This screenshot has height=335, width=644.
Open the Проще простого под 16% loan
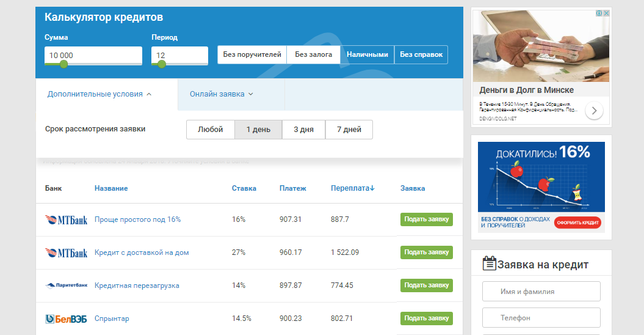coord(137,219)
